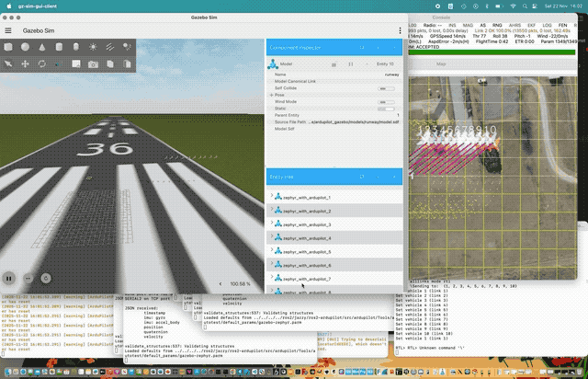The image size is (588, 379).
Task: Toggle the Self Collide switch
Action: click(387, 87)
